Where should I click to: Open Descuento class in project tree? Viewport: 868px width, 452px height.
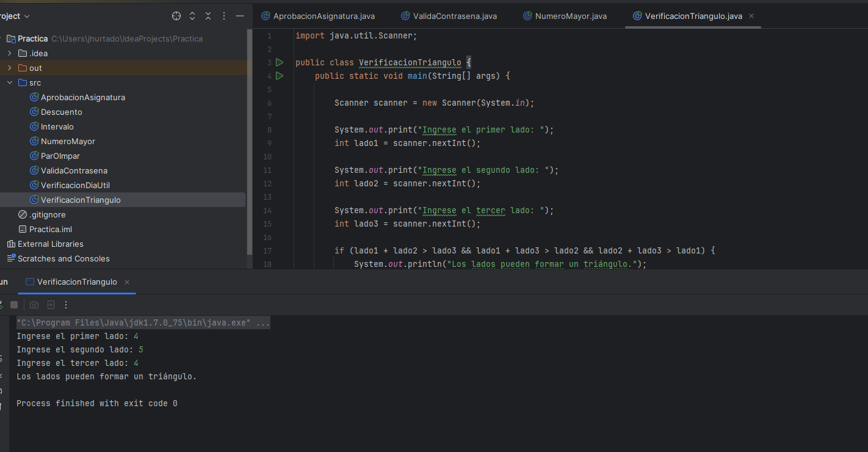[x=62, y=112]
